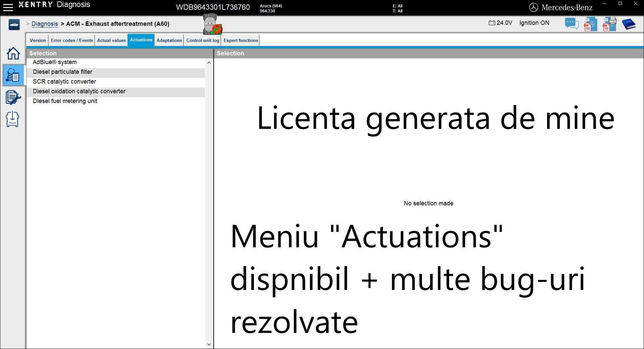Click the XENTRY Diagnosis title text
The height and width of the screenshot is (349, 644).
pyautogui.click(x=54, y=5)
